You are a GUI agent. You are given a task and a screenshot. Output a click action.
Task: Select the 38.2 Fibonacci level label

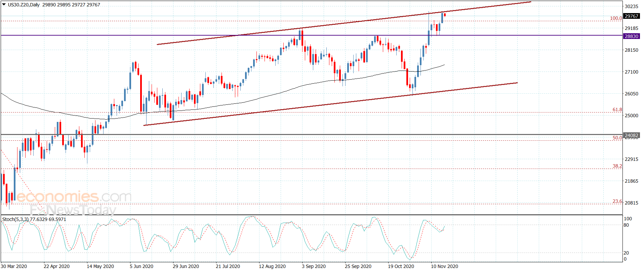coord(617,166)
